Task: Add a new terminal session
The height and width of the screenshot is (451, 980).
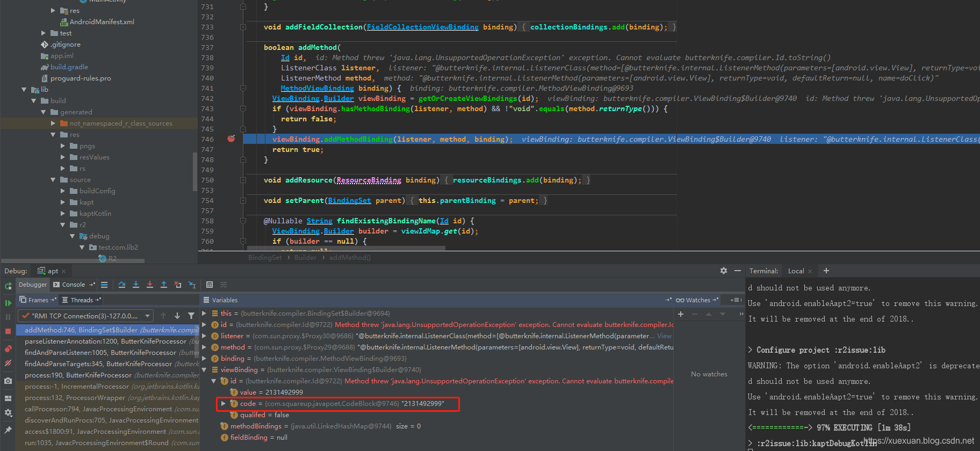Action: pos(826,271)
